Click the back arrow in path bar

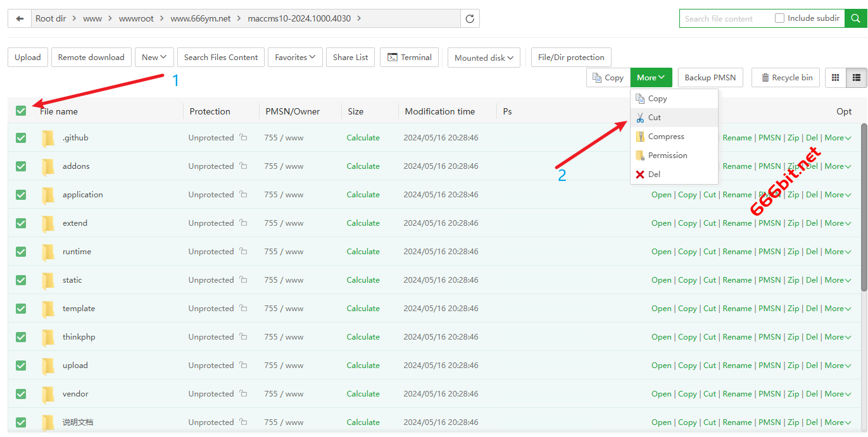tap(20, 19)
